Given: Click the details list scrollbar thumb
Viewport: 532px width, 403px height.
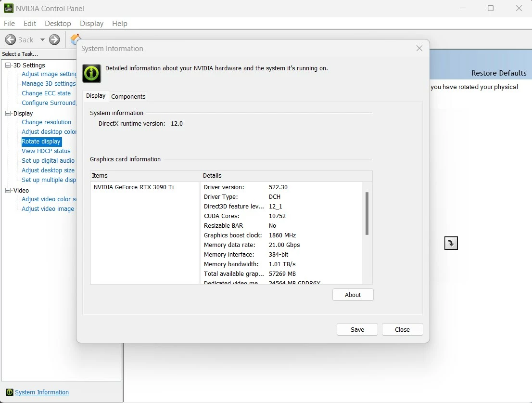Looking at the screenshot, I should (x=367, y=214).
